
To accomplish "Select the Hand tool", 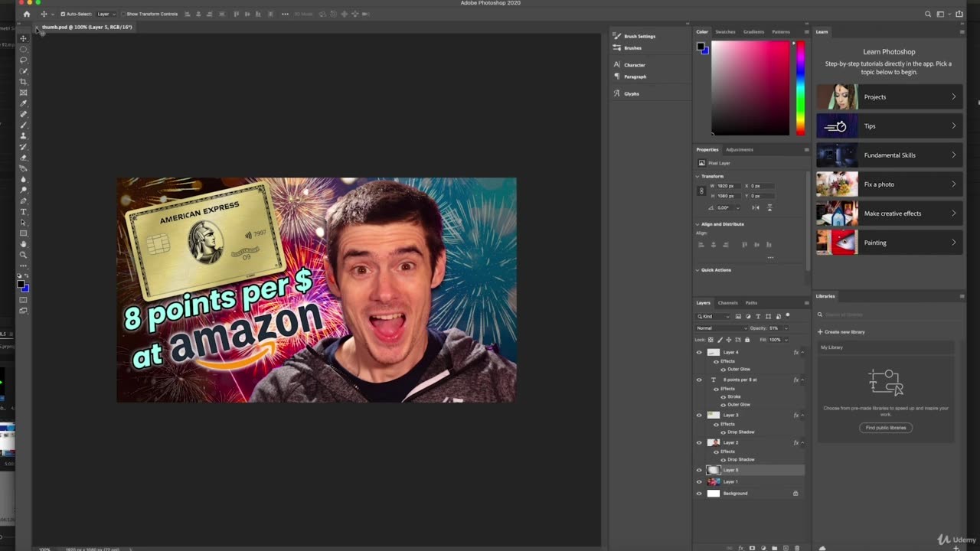I will click(x=23, y=243).
